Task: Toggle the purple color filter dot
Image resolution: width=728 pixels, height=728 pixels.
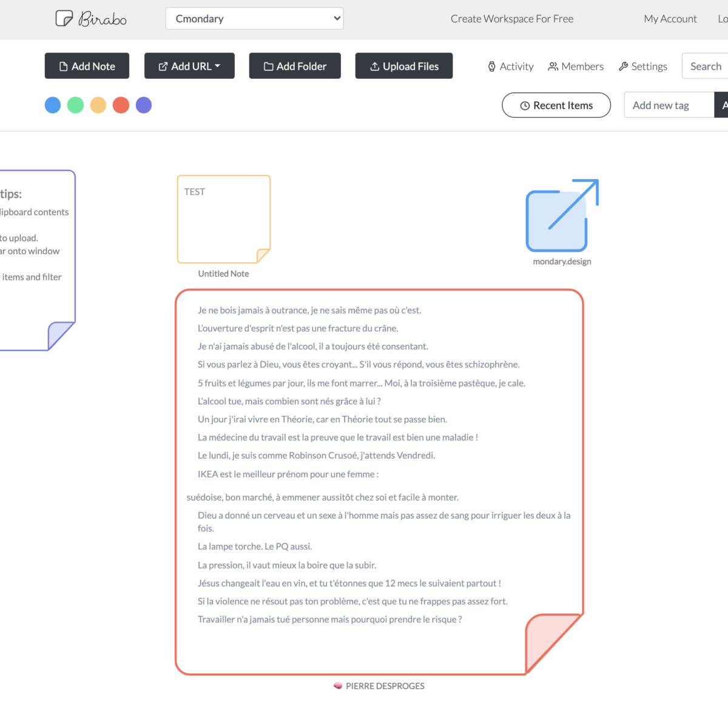Action: tap(144, 105)
